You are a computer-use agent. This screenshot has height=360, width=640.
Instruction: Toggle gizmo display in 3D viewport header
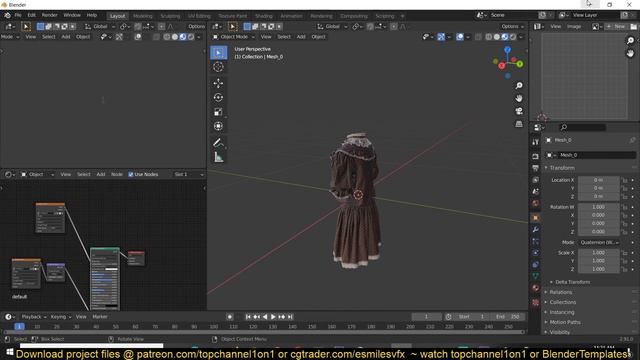click(441, 37)
